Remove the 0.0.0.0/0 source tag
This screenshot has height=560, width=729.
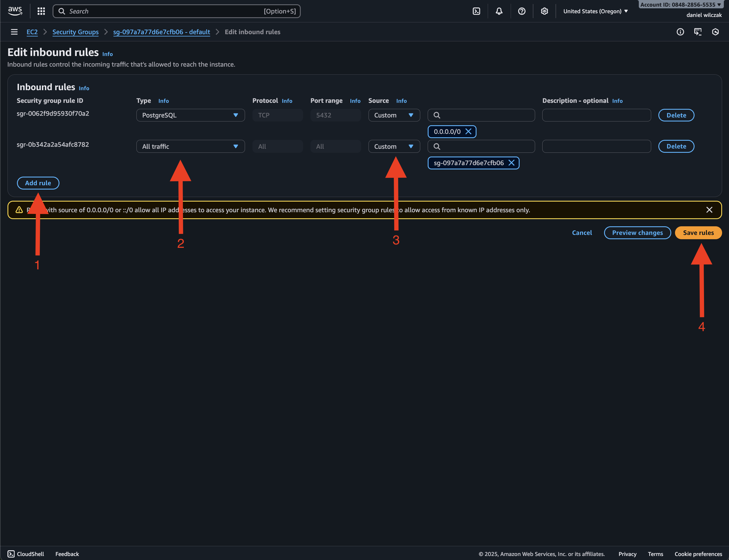pyautogui.click(x=468, y=131)
